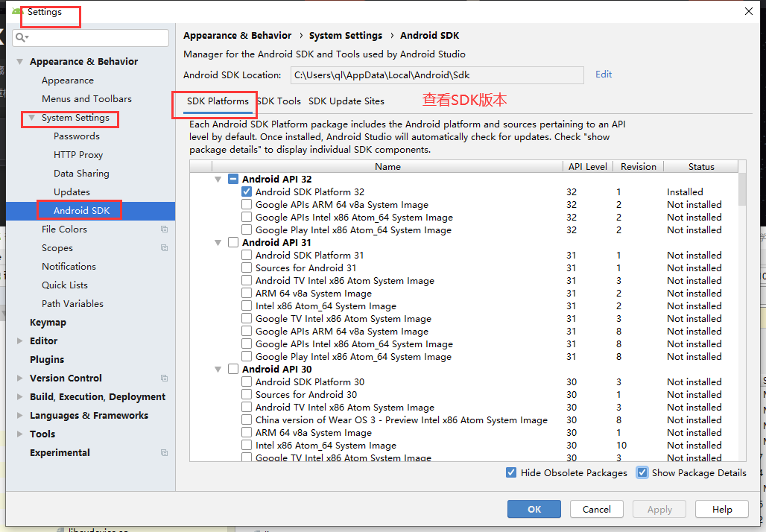The image size is (766, 532).
Task: Open Data Sharing settings
Action: click(x=81, y=174)
